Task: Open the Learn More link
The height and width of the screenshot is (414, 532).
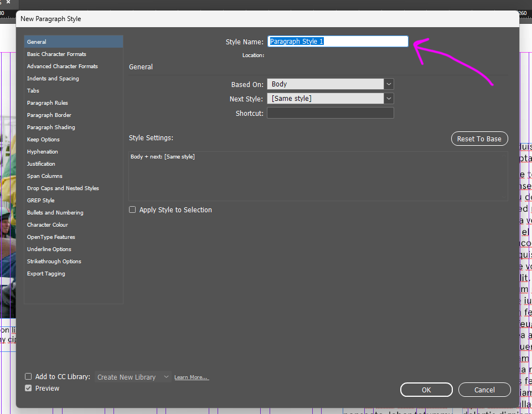Action: click(191, 377)
